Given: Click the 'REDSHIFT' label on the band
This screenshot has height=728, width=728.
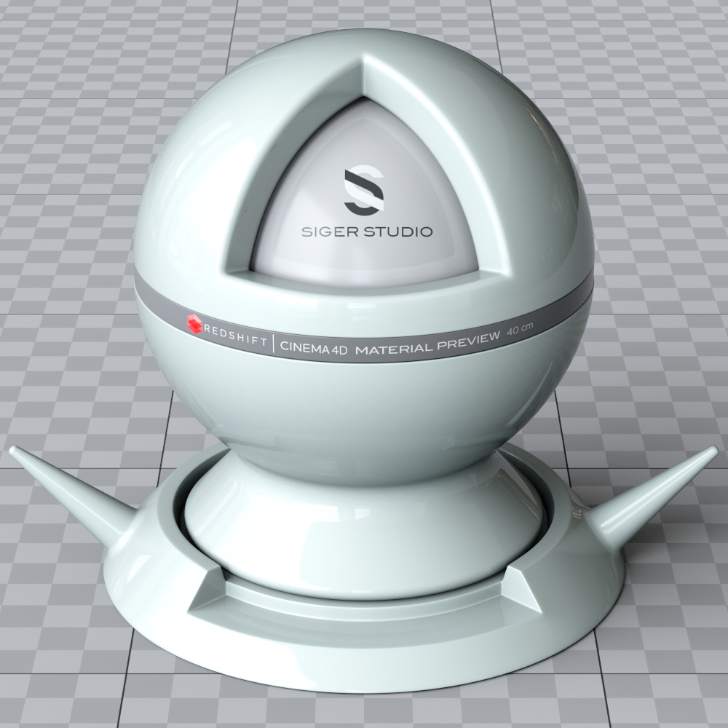Looking at the screenshot, I should [235, 336].
